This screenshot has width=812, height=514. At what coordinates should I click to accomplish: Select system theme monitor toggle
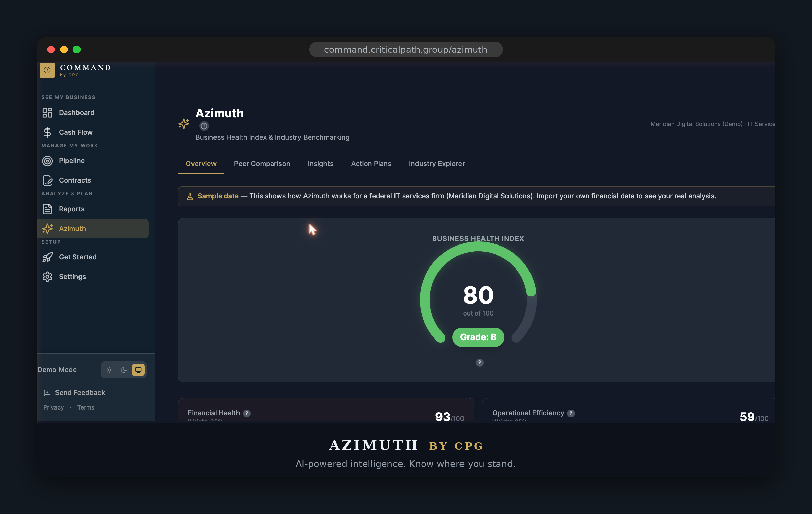[138, 370]
